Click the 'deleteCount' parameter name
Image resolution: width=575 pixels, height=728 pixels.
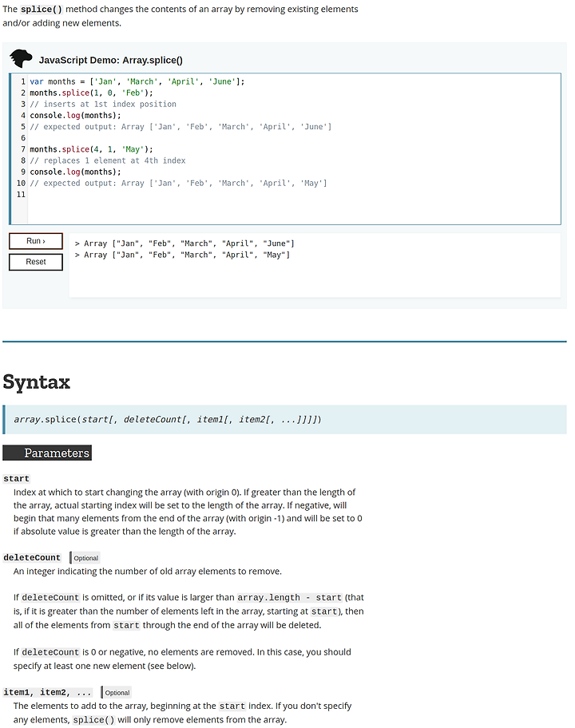pos(32,558)
